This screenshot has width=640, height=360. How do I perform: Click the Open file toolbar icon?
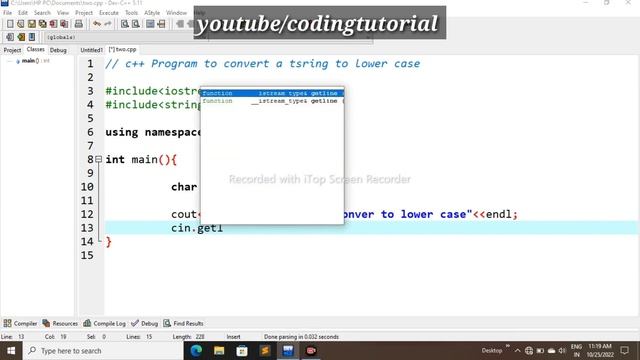[20, 24]
